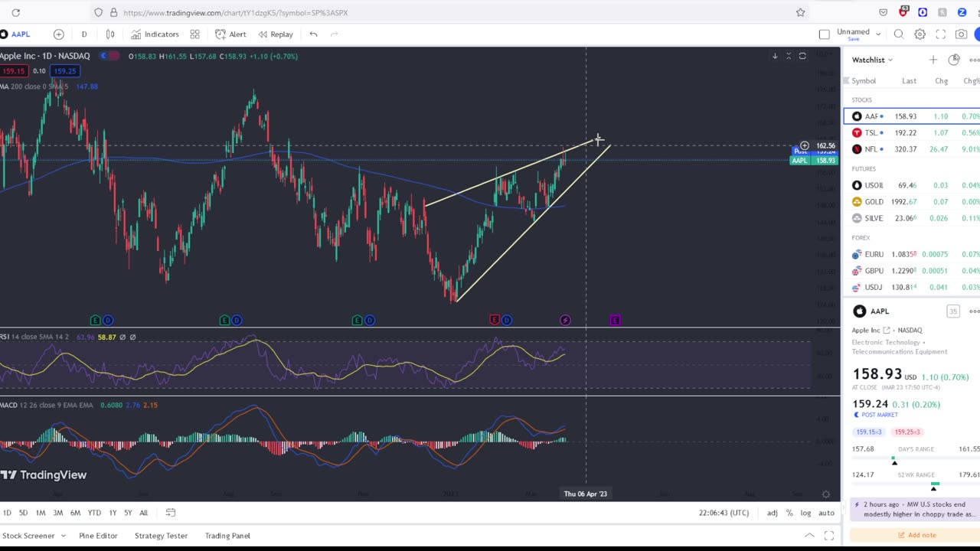This screenshot has height=551, width=980.
Task: Open the D timeframe interval selector
Action: pyautogui.click(x=84, y=34)
